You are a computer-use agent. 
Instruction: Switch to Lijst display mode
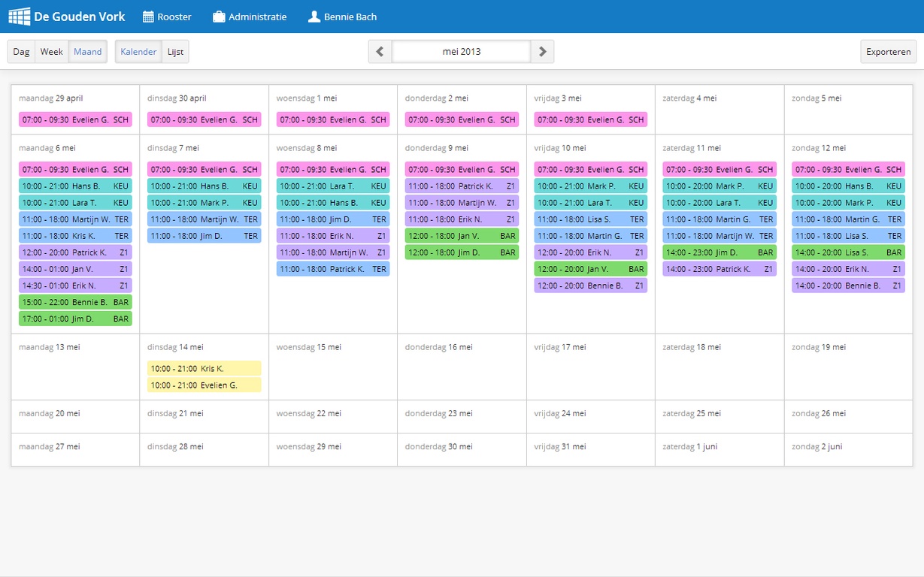[x=175, y=52]
